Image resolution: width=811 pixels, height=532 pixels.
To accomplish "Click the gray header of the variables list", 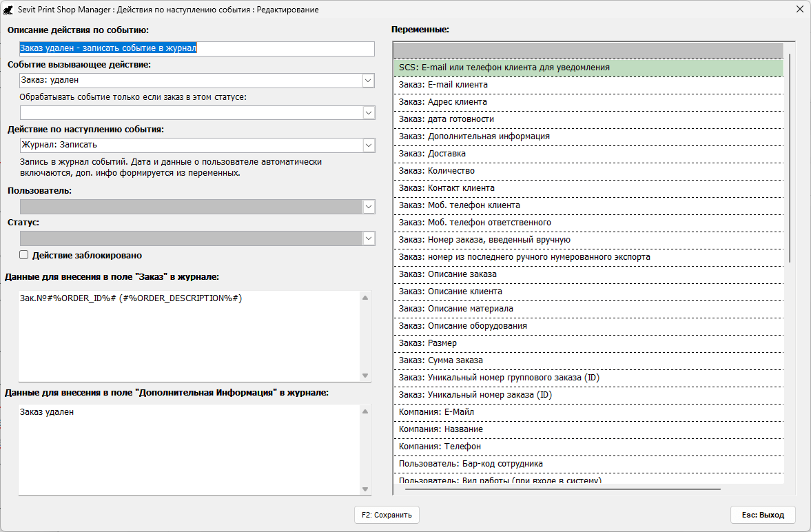I will click(588, 51).
